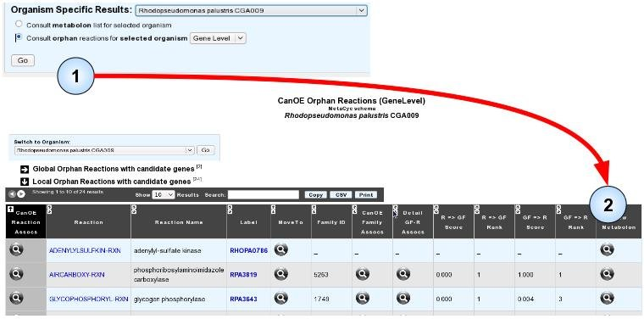Click Go under Organism Specific Results
644x319 pixels.
click(23, 60)
